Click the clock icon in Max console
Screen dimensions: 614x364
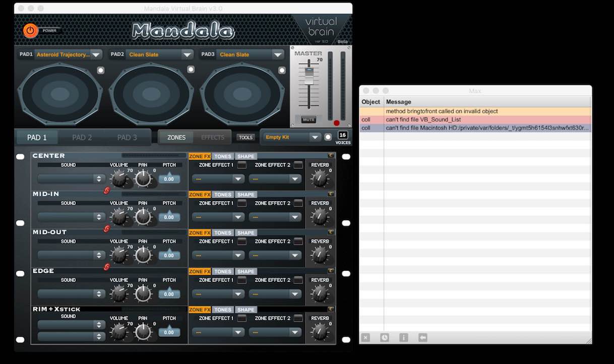(x=385, y=338)
